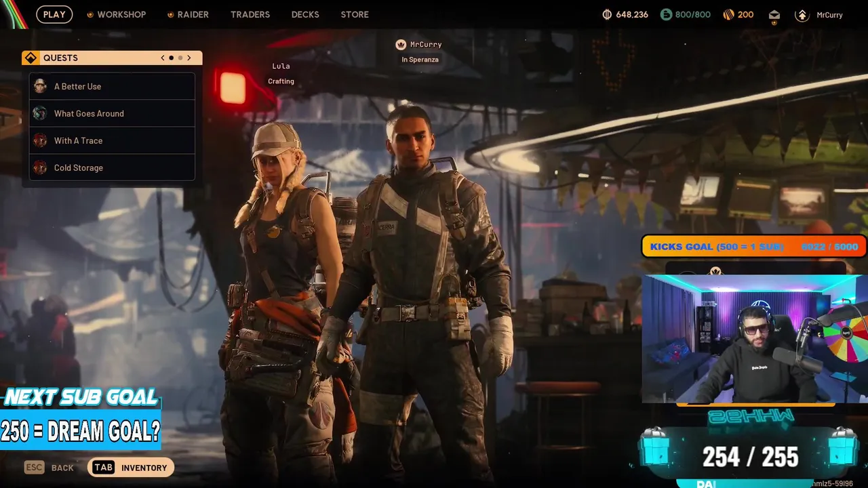868x488 pixels.
Task: Click the QUESTS panel diamond icon
Action: click(31, 58)
